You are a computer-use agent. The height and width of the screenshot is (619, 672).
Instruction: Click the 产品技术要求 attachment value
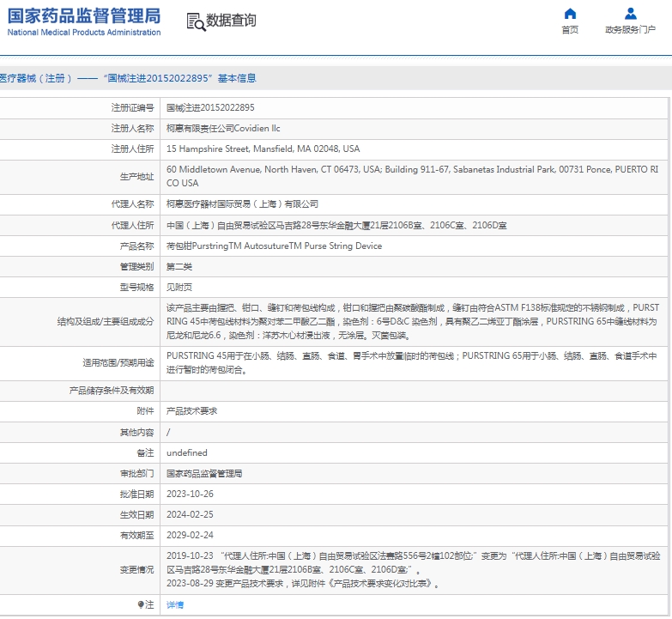point(191,410)
